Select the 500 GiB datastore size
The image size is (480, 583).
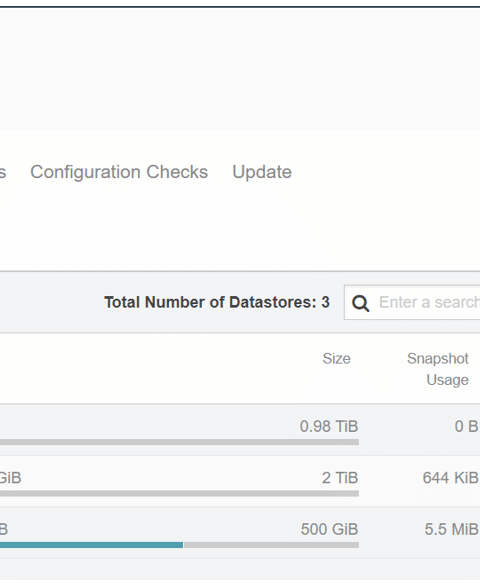329,529
